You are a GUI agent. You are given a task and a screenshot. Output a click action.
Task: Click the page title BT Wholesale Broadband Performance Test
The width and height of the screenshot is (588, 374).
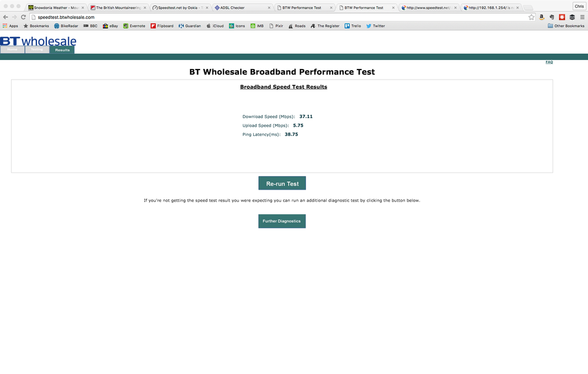tap(282, 72)
